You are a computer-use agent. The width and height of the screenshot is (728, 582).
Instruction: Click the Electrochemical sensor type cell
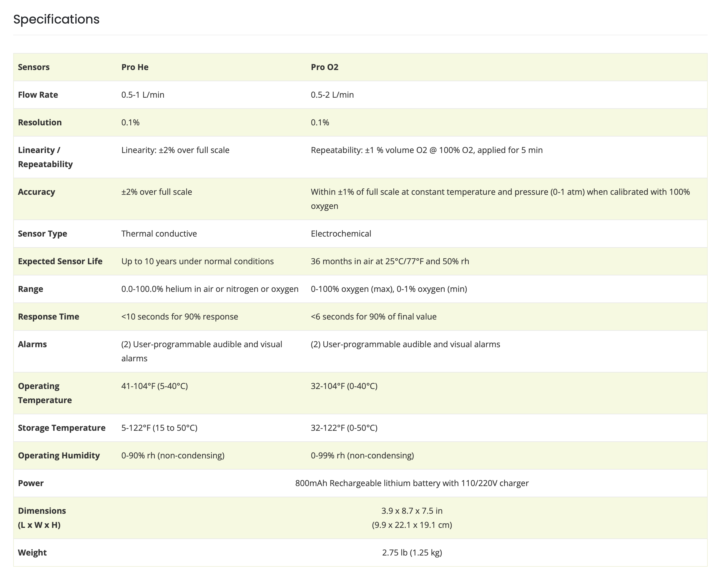[341, 234]
